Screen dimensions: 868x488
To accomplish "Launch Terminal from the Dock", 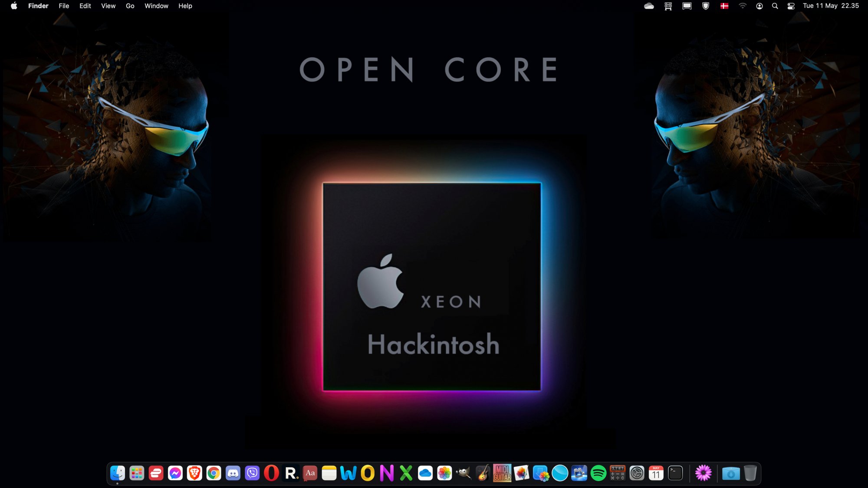I will pyautogui.click(x=675, y=473).
